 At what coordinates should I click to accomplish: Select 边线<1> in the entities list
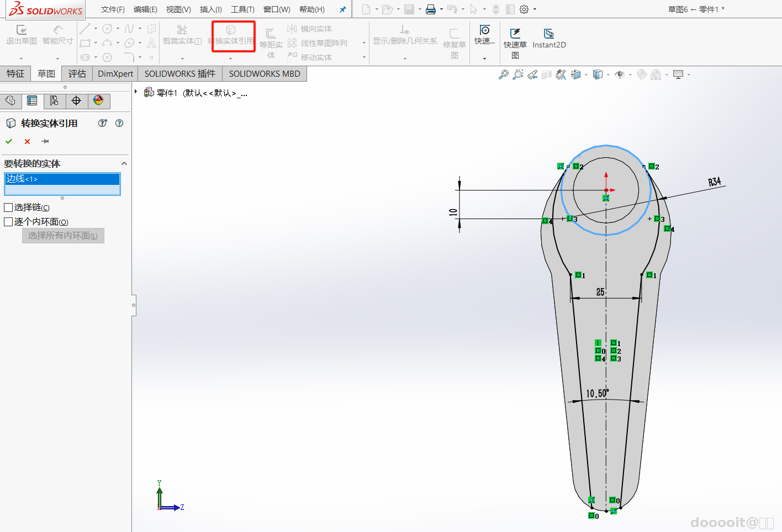[62, 179]
